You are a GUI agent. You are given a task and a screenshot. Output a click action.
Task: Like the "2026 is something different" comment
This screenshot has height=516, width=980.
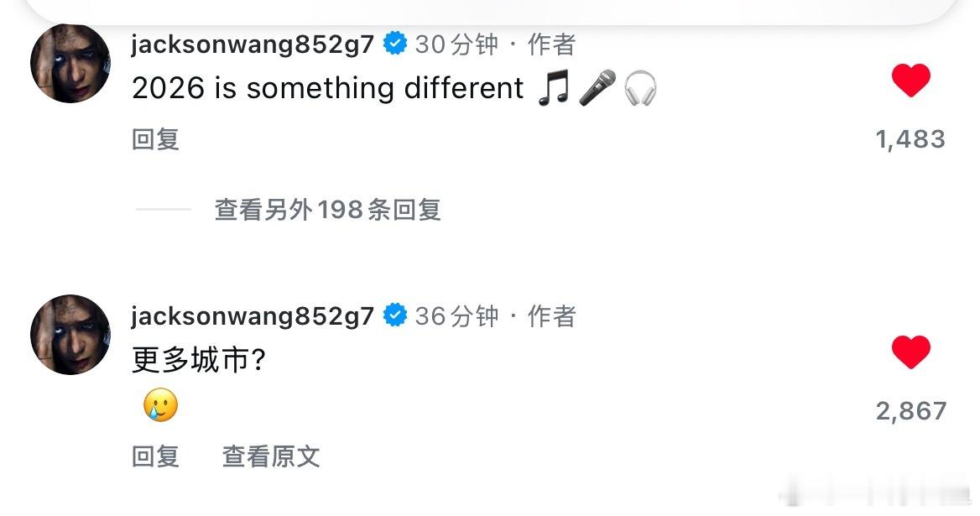[x=911, y=81]
